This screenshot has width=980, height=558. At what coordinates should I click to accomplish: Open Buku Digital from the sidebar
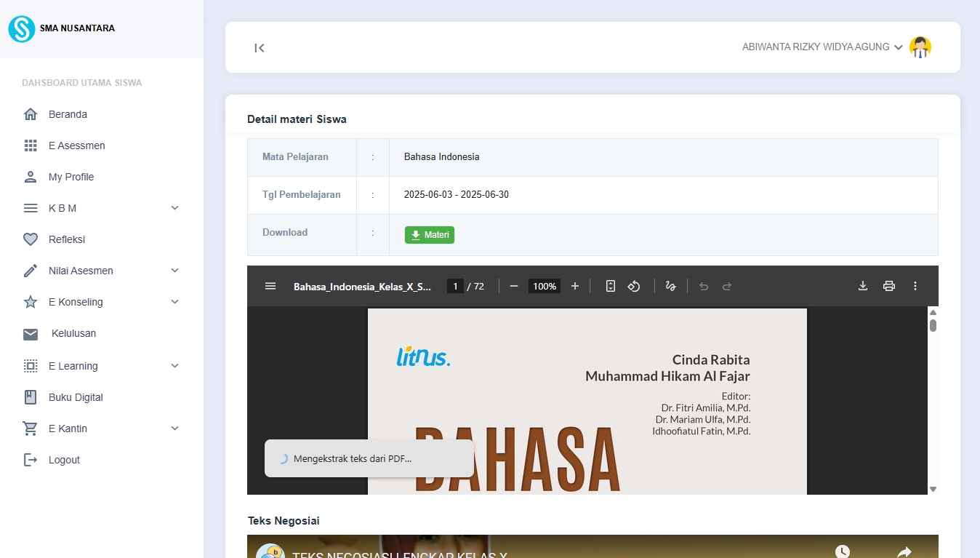point(76,397)
